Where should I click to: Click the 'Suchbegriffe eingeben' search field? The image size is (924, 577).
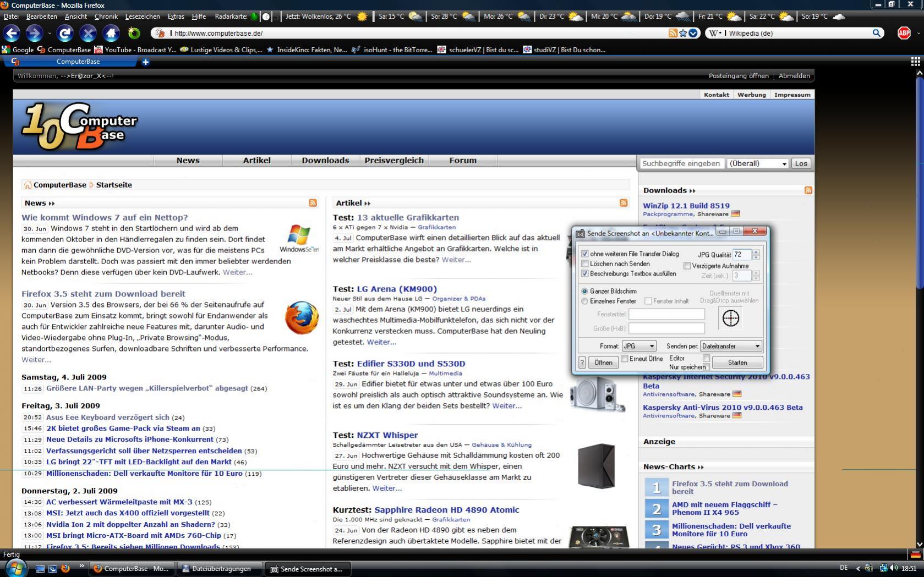click(x=681, y=163)
